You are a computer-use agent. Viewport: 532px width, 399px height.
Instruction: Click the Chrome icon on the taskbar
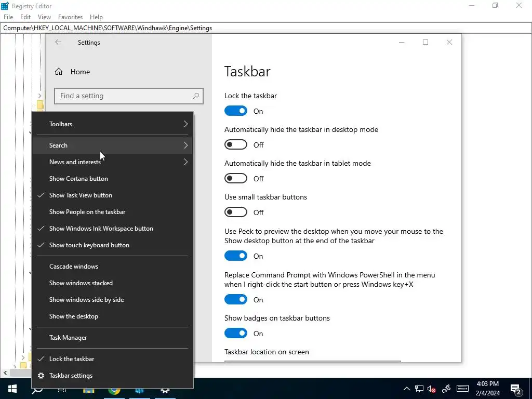pos(114,389)
